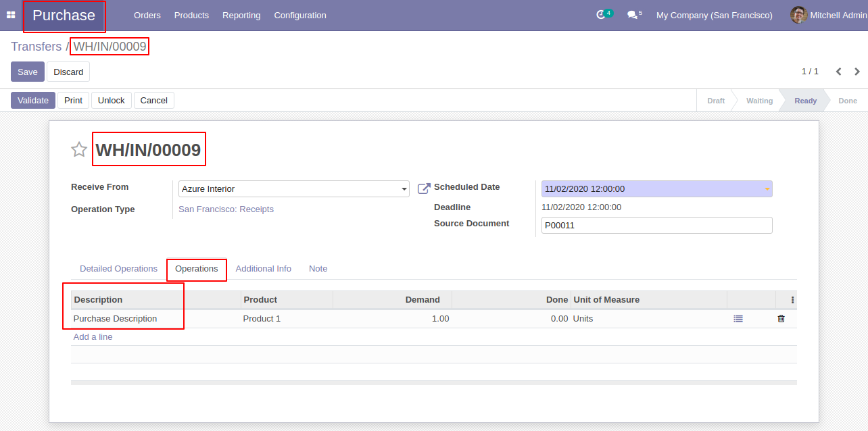
Task: Go back via the Transfers breadcrumb
Action: point(37,47)
